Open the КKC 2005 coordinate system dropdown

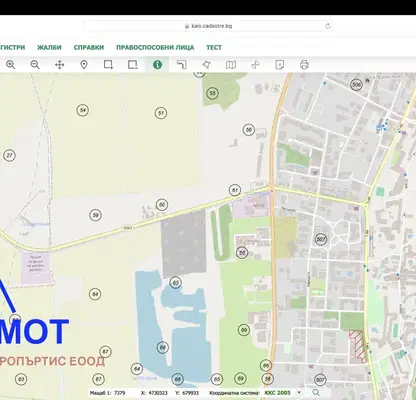pyautogui.click(x=283, y=393)
